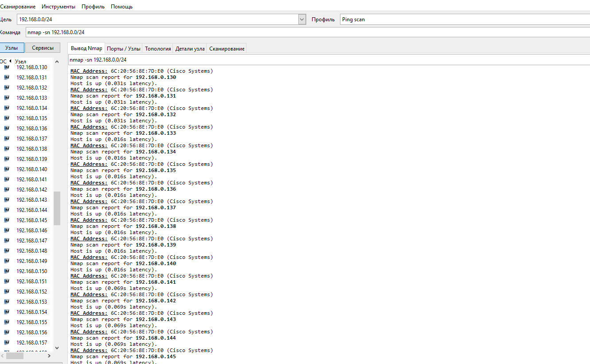Image resolution: width=590 pixels, height=364 pixels.
Task: Expand the Цель target dropdown arrow
Action: pos(302,20)
